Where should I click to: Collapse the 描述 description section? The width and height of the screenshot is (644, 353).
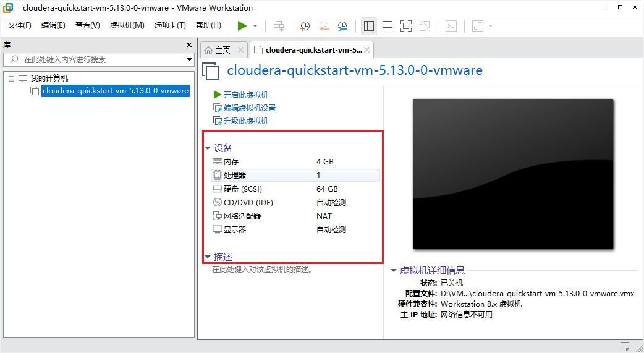[208, 257]
